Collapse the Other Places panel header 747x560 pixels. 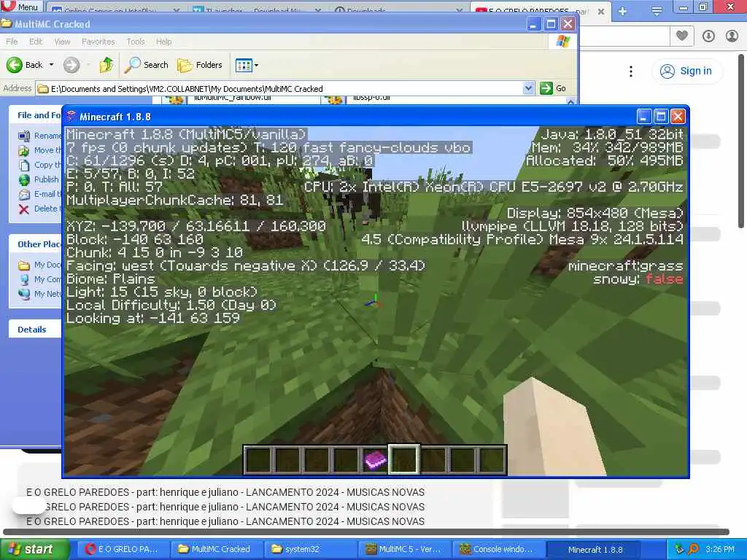click(36, 244)
